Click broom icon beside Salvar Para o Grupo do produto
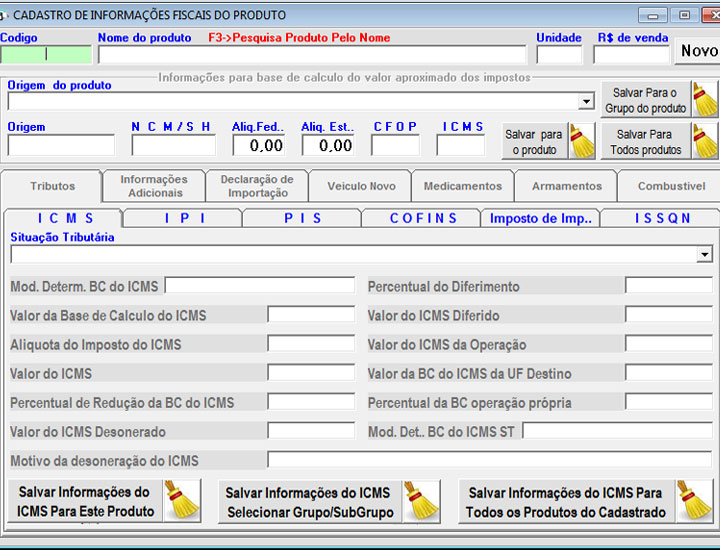 tap(705, 100)
